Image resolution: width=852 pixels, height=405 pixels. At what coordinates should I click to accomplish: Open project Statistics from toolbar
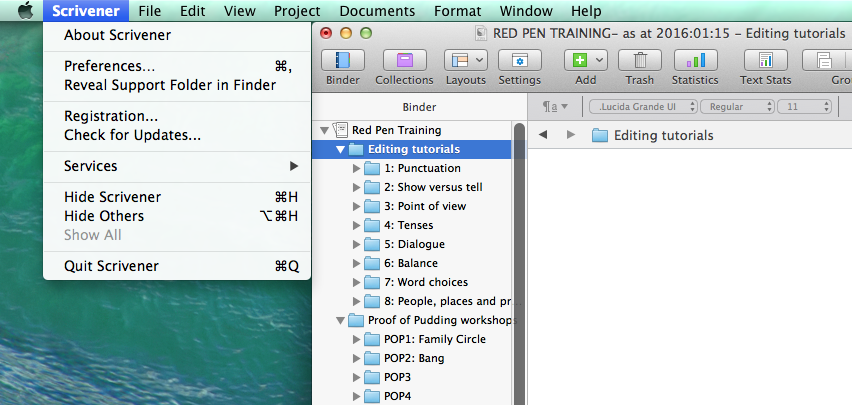click(695, 60)
